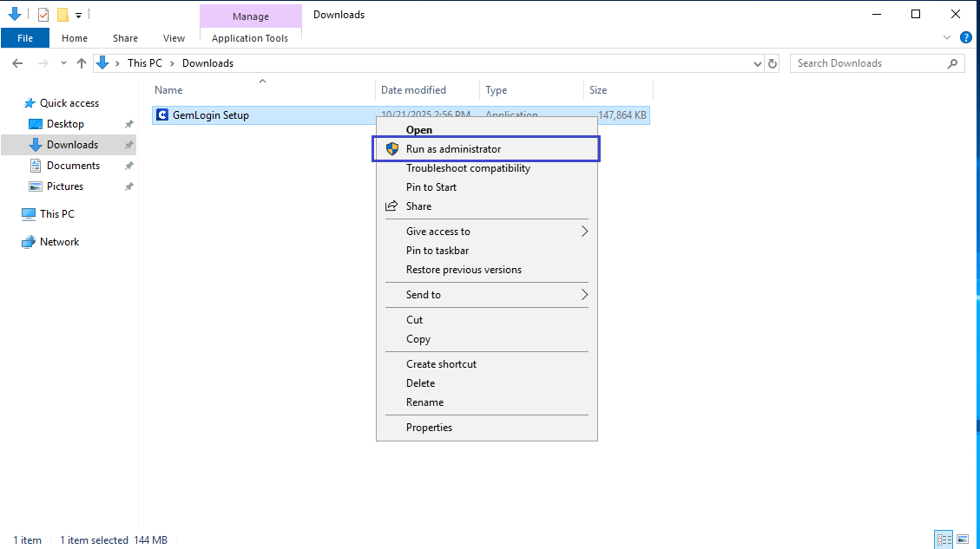Click the Search Downloads field
The image size is (980, 549).
(x=868, y=63)
